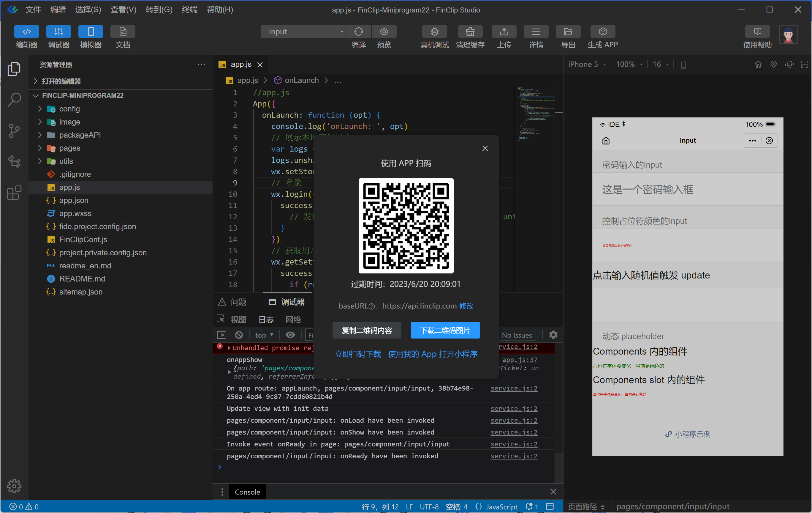Open the extensions icon in activity bar
Screen dimensions: 812x513
(14, 192)
